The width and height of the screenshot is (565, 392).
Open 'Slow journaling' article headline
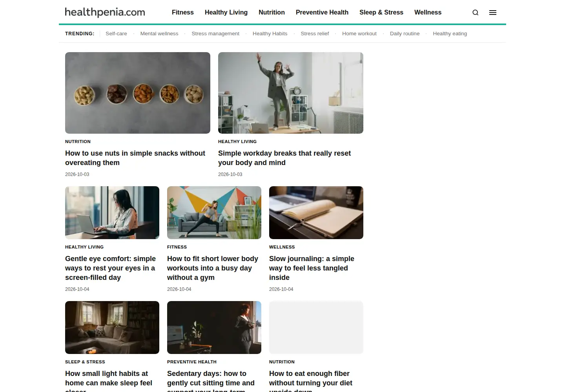point(312,268)
